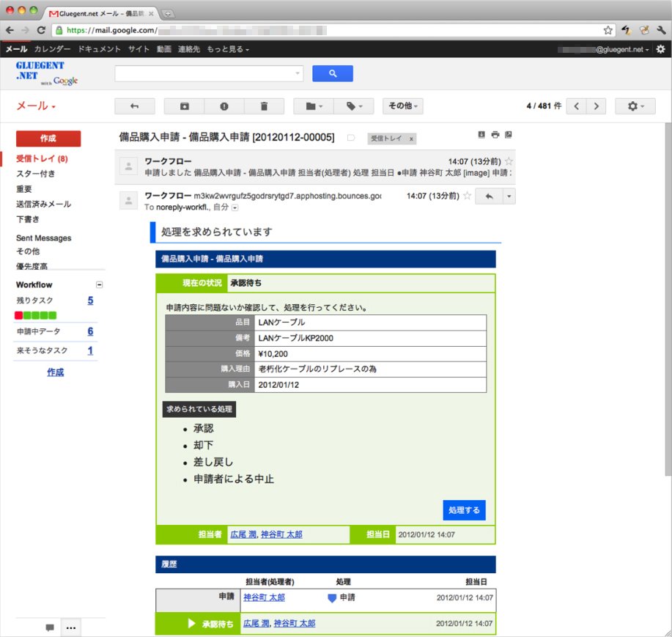Open 動画 in top navigation bar

click(163, 49)
